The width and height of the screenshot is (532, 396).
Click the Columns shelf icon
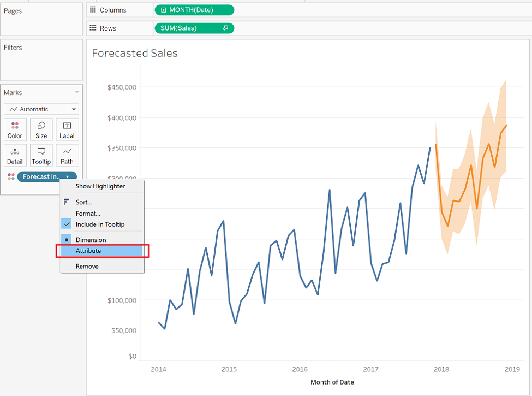(x=93, y=9)
